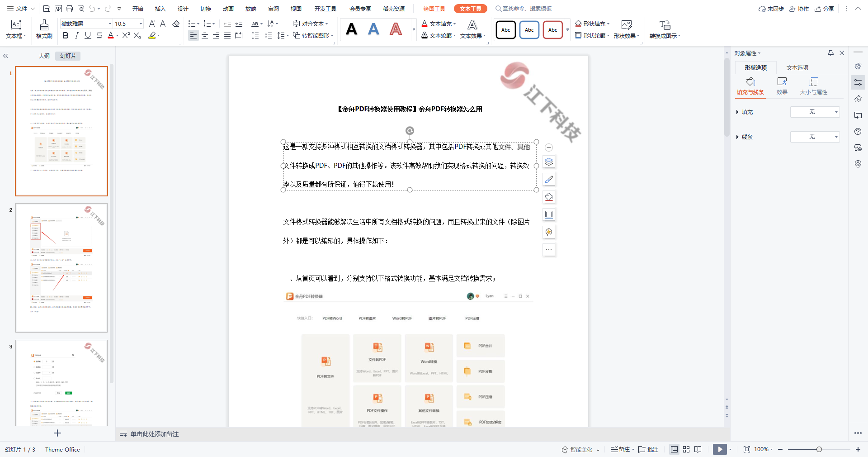
Task: Select the red outlined Abc shape style
Action: click(x=553, y=30)
